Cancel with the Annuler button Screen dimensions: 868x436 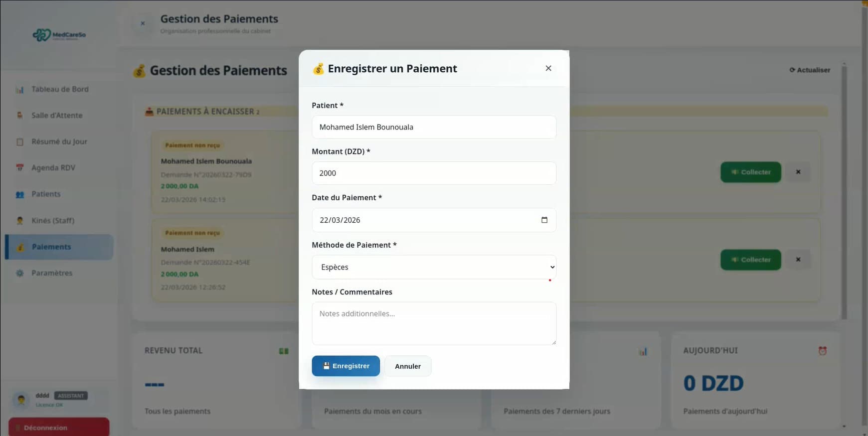tap(408, 366)
